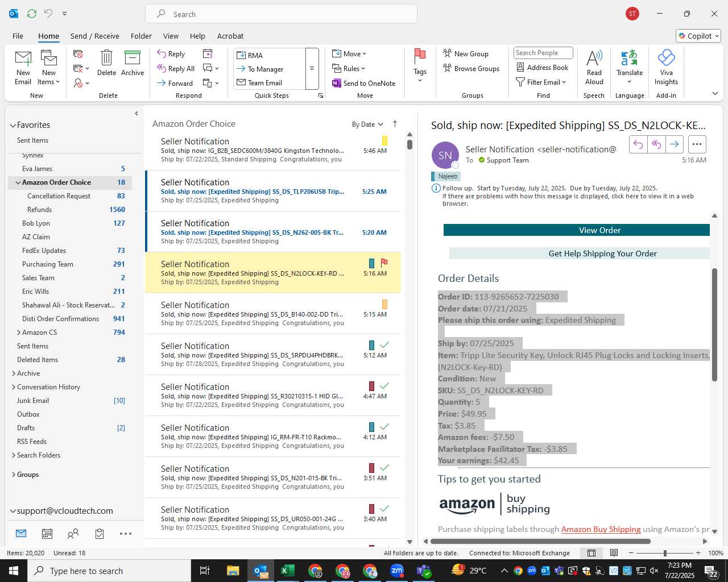This screenshot has height=582, width=728.
Task: Open File Explorer from taskbar
Action: 233,571
